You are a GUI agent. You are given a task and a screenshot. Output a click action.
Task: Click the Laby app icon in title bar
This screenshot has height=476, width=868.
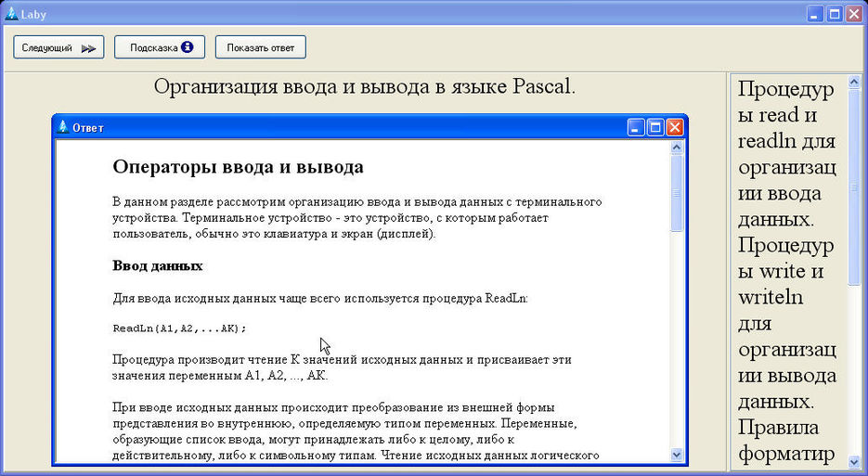tap(11, 13)
